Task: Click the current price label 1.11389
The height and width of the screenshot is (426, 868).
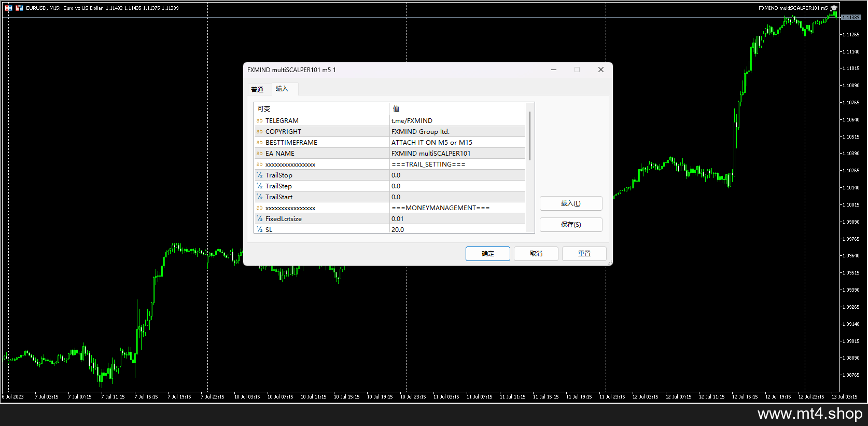Action: pyautogui.click(x=851, y=18)
